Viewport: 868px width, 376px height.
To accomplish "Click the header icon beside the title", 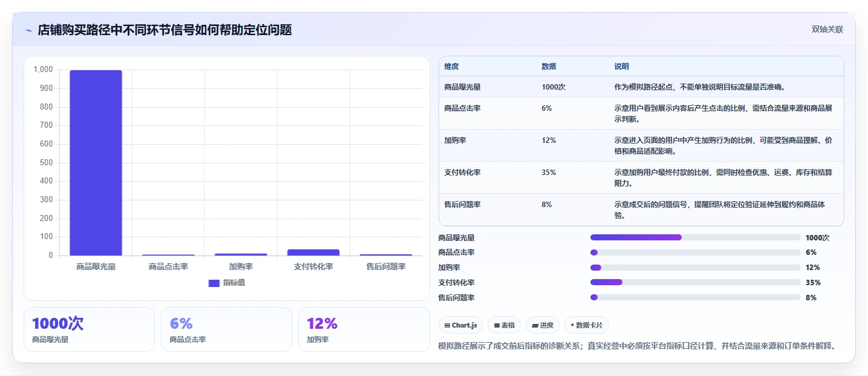I will click(x=29, y=30).
